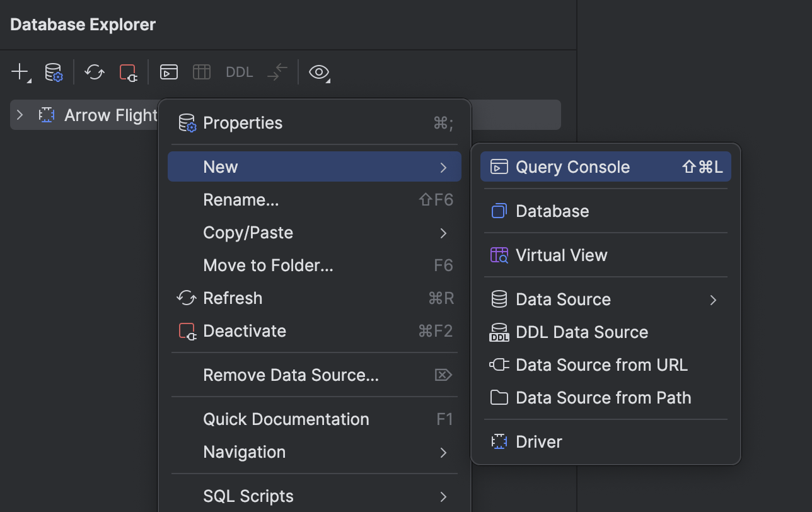812x512 pixels.
Task: Click Remove Data Source...
Action: coord(291,375)
